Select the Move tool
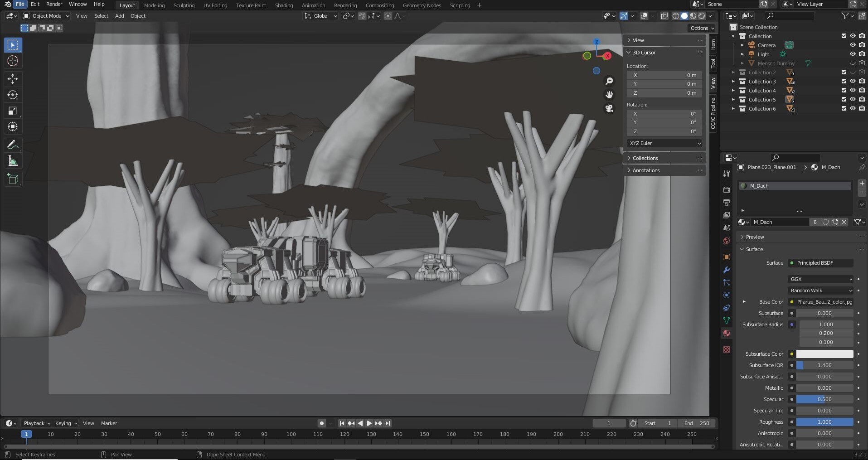The image size is (868, 460). (x=13, y=79)
